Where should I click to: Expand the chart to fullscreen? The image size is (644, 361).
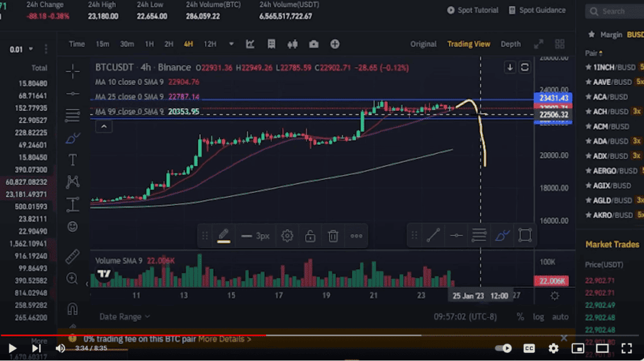tap(538, 44)
